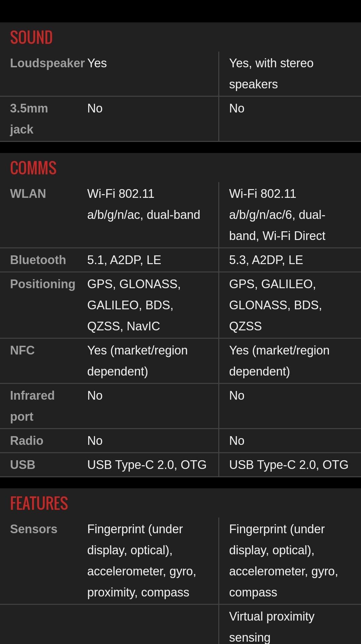The image size is (361, 644).
Task: Click the Radio row label
Action: click(x=27, y=441)
